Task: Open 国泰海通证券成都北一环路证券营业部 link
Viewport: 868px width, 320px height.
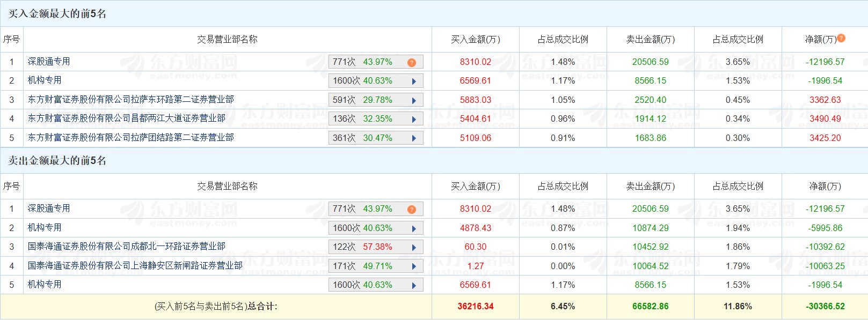Action: tap(126, 247)
